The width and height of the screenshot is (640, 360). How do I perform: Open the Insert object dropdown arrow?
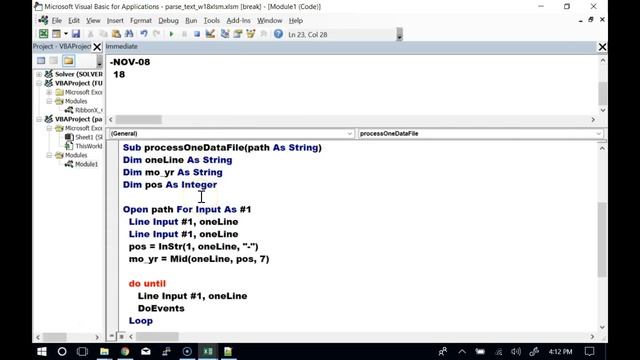tap(65, 34)
